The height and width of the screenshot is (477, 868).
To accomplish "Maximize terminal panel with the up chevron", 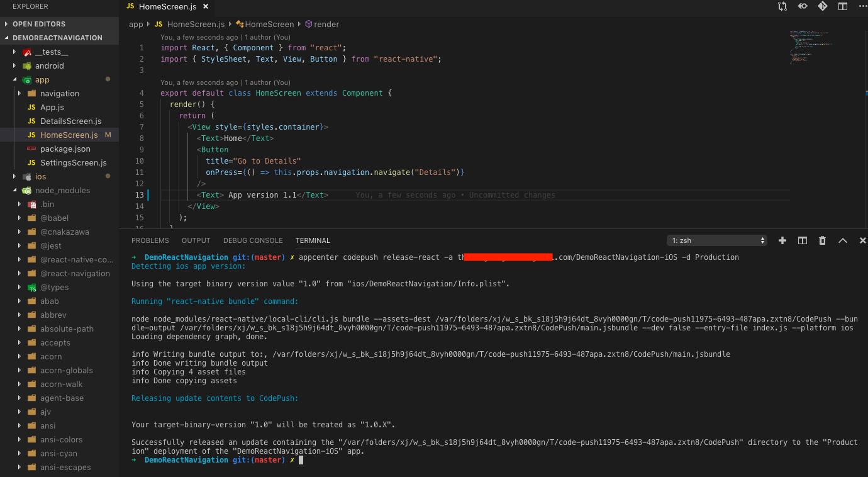I will pos(843,240).
